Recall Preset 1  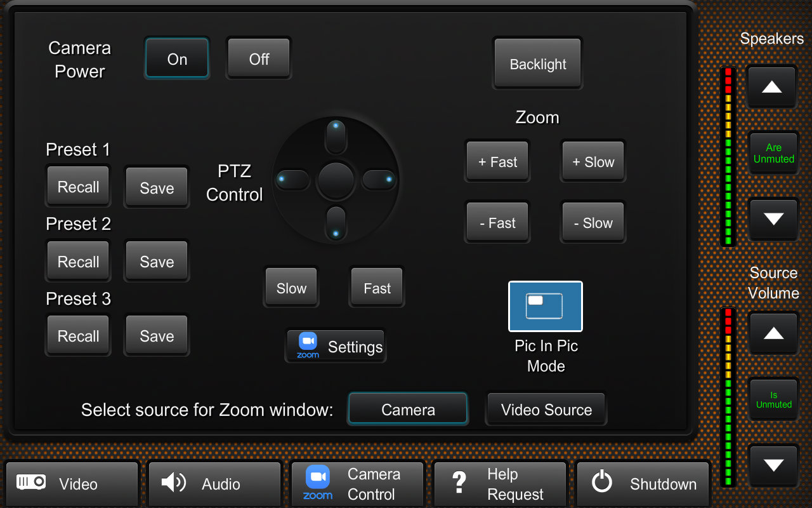pyautogui.click(x=79, y=187)
